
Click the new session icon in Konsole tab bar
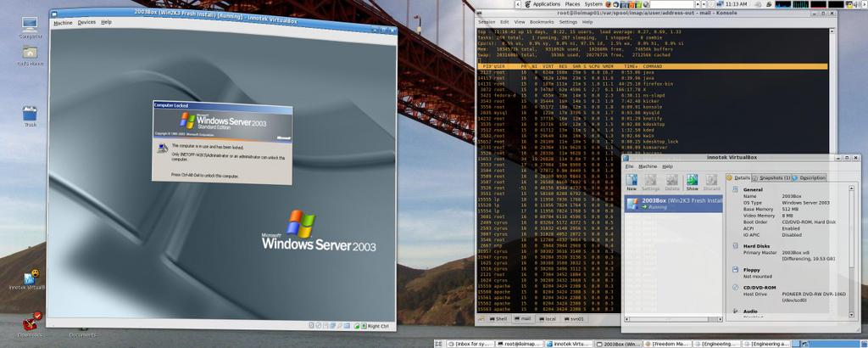(x=481, y=319)
